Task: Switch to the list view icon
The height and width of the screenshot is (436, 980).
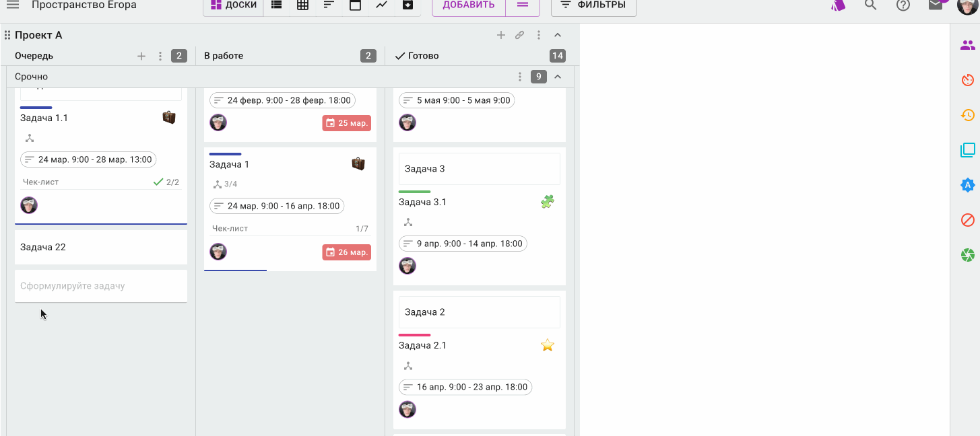Action: point(276,5)
